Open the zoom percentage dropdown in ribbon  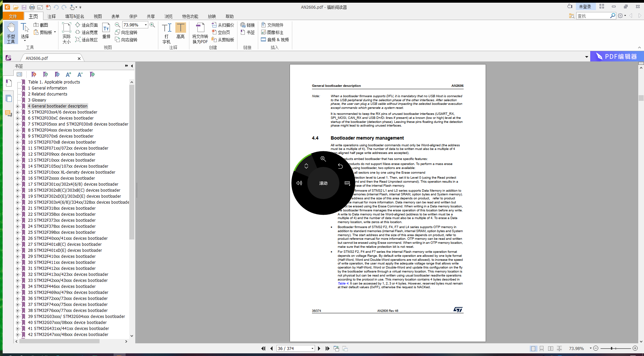(x=146, y=25)
